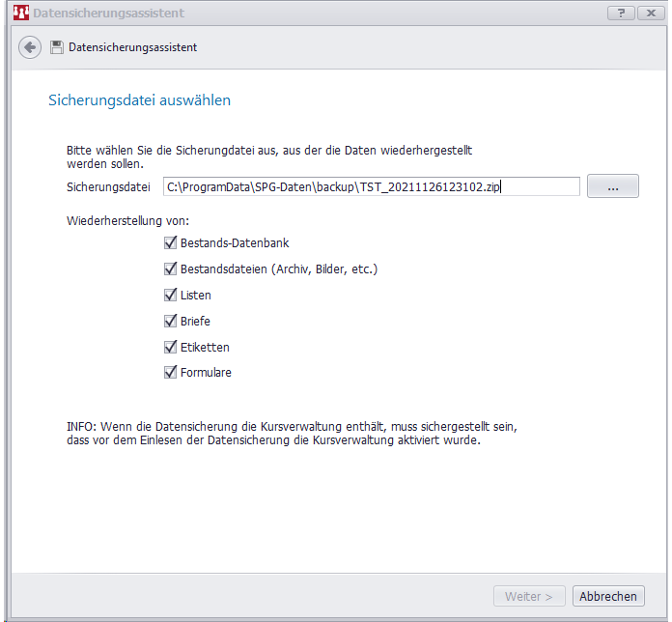Uncheck the Briefe option
This screenshot has height=622, width=672.
[x=171, y=321]
